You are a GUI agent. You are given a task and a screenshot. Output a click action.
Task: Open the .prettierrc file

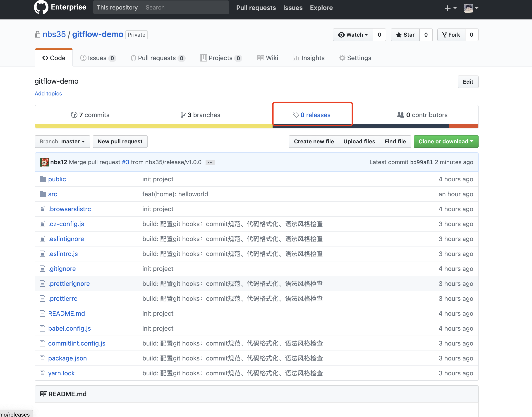(62, 298)
